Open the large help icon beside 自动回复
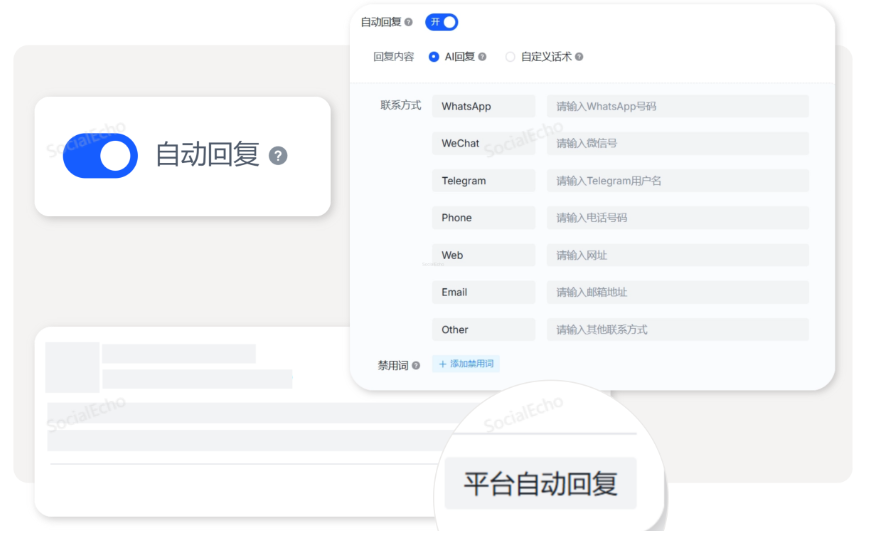 coord(278,155)
